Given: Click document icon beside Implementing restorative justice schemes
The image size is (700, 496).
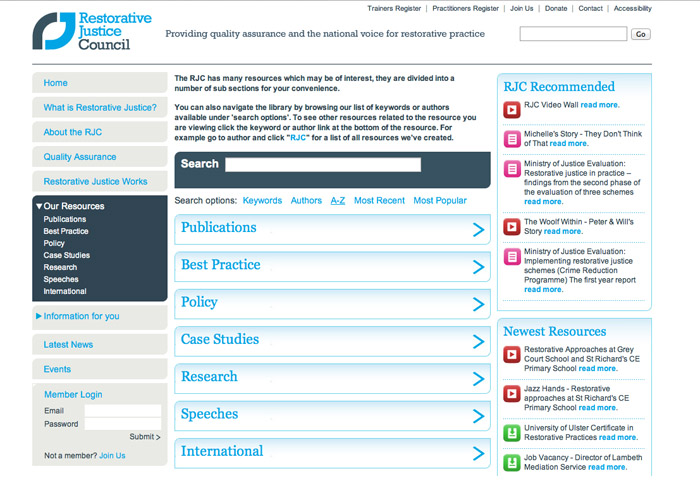Looking at the screenshot, I should point(512,257).
